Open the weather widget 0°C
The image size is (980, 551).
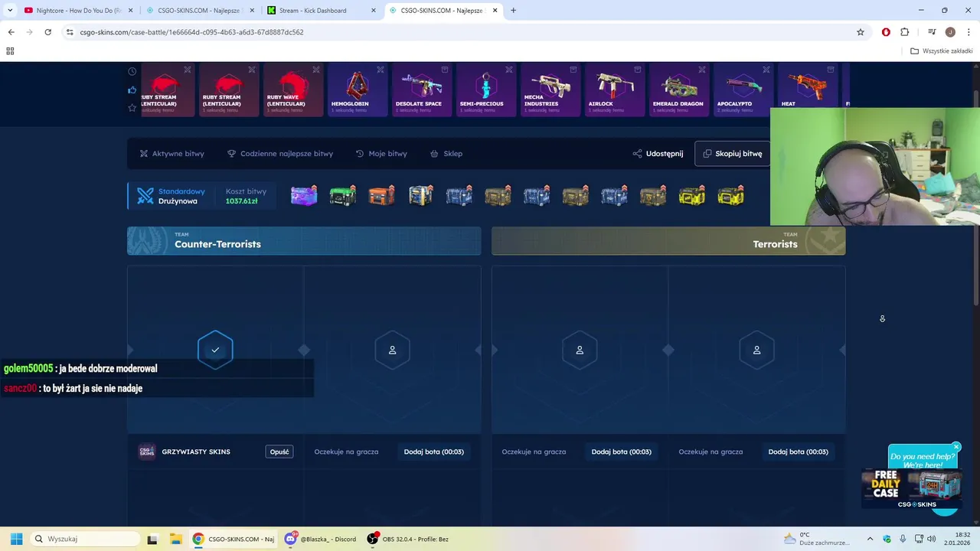pyautogui.click(x=816, y=539)
